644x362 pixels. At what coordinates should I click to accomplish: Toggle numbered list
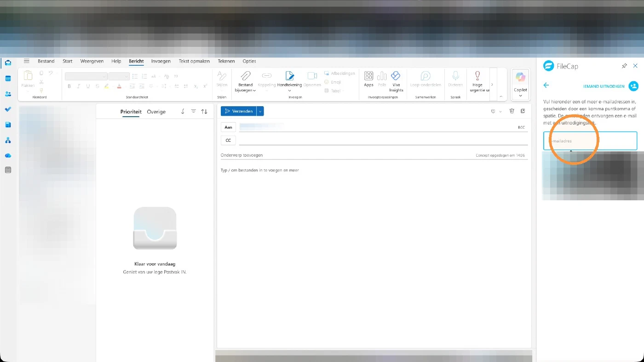click(144, 76)
